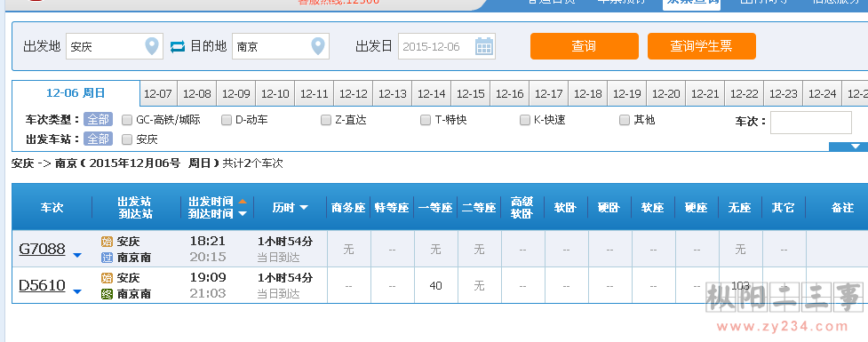Click the 出发地 input field with 安庆
868x342 pixels.
pyautogui.click(x=114, y=46)
